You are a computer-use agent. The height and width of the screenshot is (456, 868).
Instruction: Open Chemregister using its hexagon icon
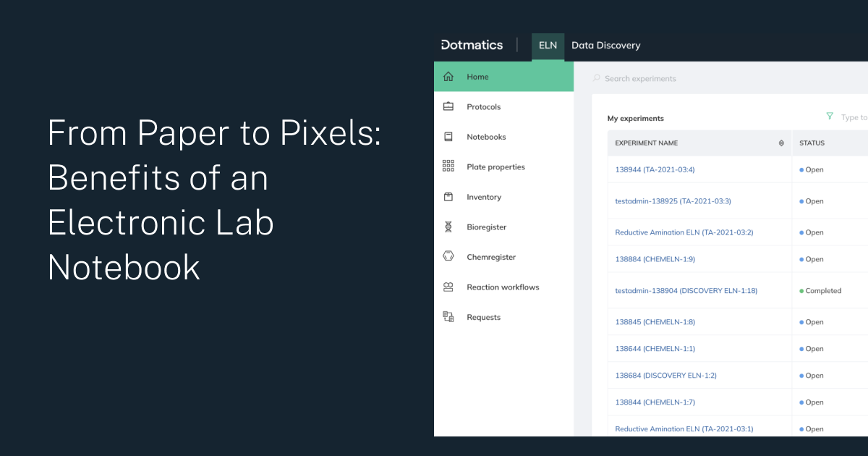448,256
